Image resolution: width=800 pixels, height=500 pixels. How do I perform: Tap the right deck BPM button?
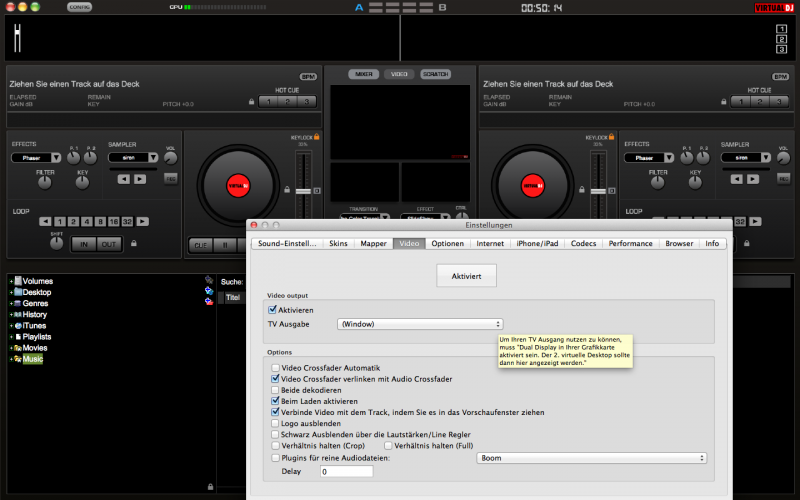click(x=780, y=77)
